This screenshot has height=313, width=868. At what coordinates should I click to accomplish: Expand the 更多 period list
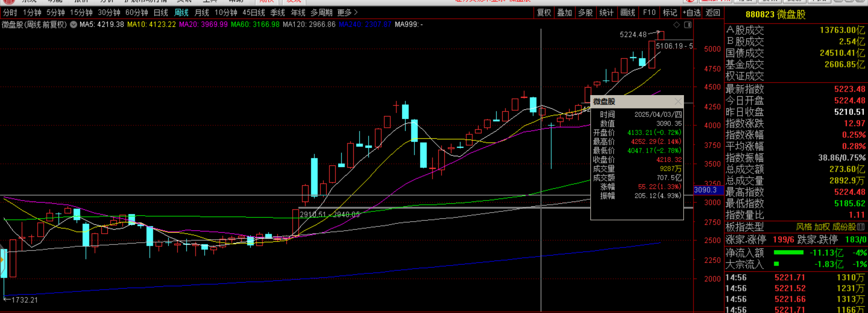pos(347,13)
